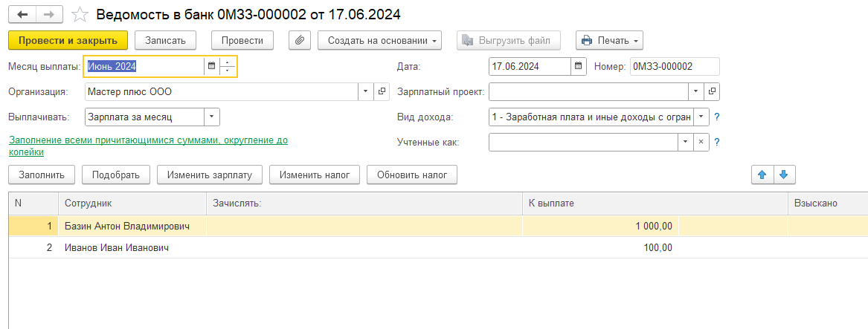
Task: Expand the Выплачивать dropdown
Action: pyautogui.click(x=212, y=117)
